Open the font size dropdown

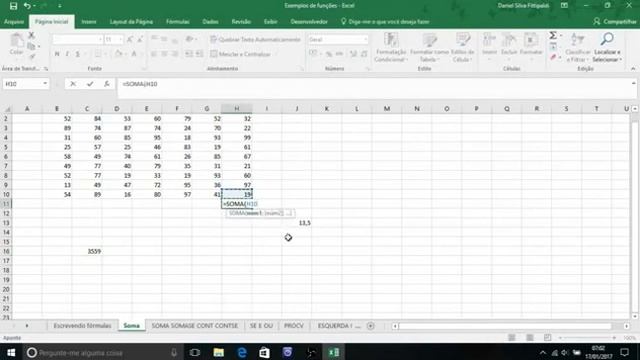pos(120,40)
